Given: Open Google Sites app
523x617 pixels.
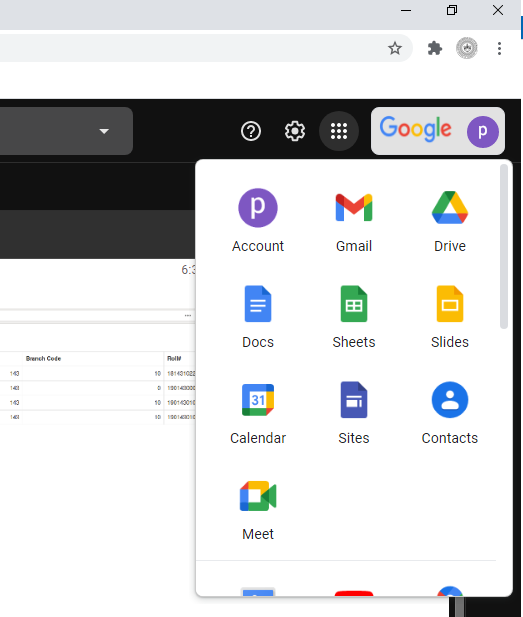Looking at the screenshot, I should click(x=354, y=413).
